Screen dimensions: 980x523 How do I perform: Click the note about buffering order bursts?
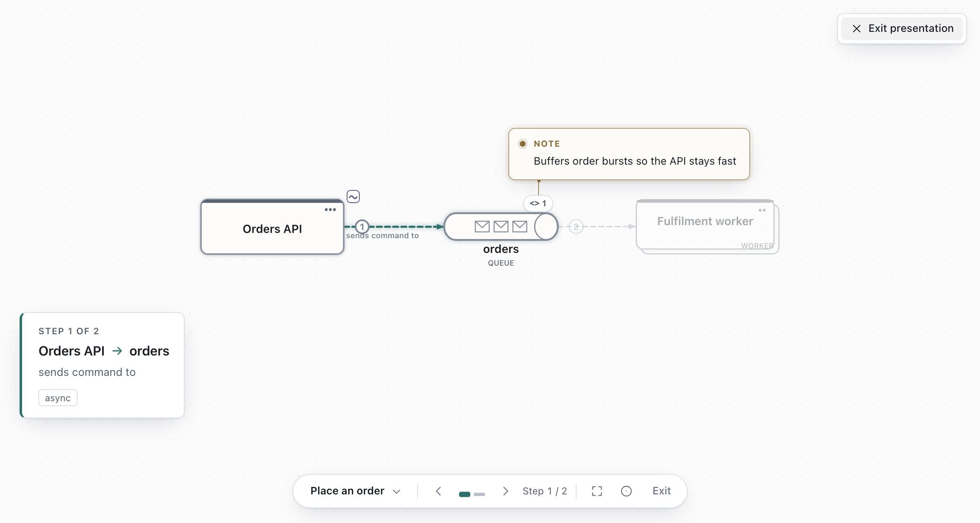629,154
